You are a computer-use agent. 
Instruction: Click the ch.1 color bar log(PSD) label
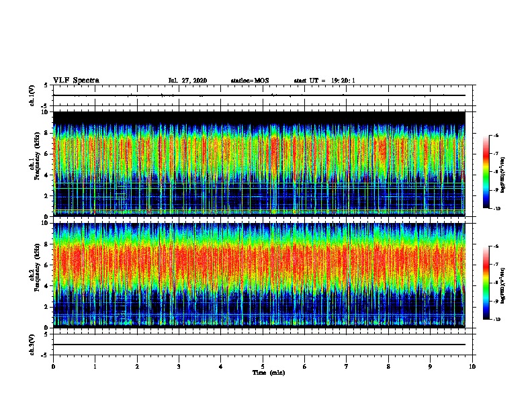pos(502,175)
